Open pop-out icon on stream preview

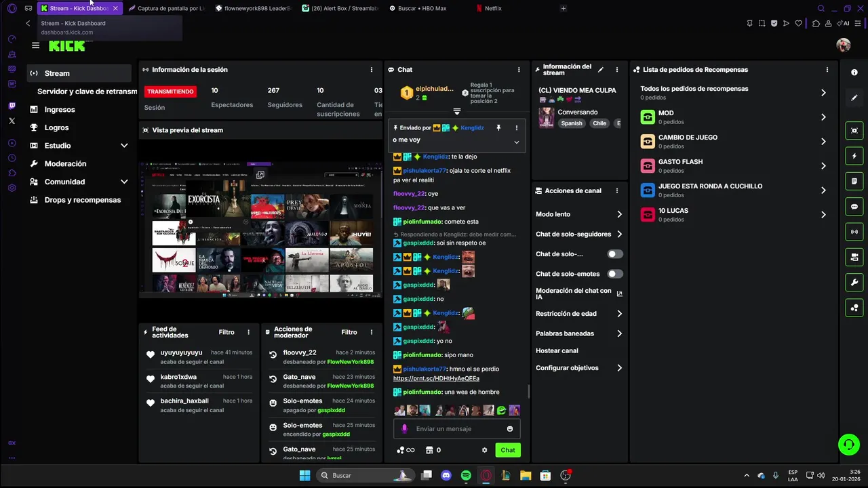(x=260, y=175)
